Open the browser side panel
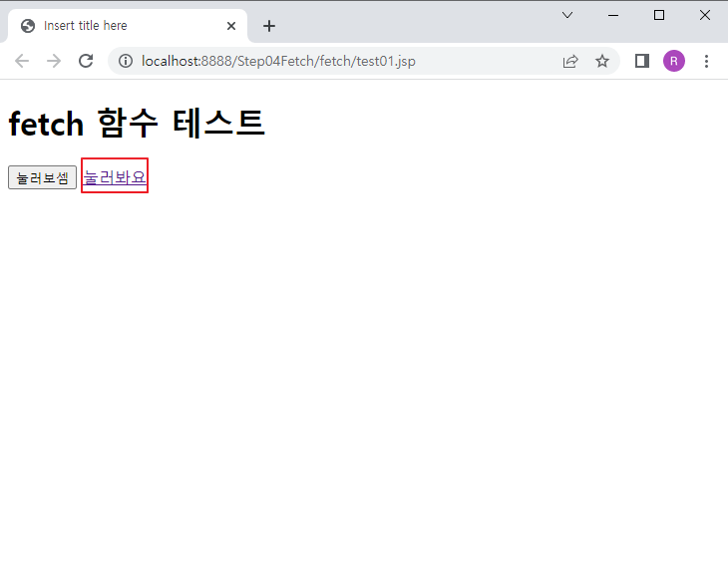 coord(642,61)
